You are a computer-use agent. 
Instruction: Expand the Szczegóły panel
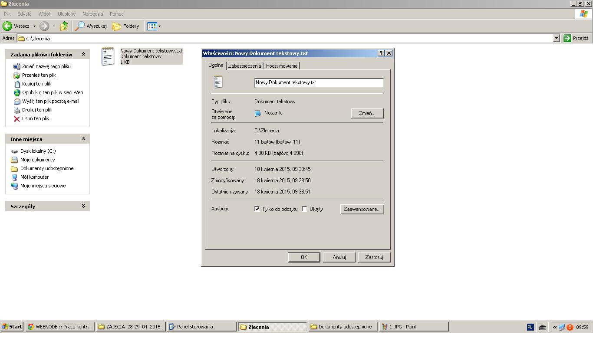coord(83,206)
